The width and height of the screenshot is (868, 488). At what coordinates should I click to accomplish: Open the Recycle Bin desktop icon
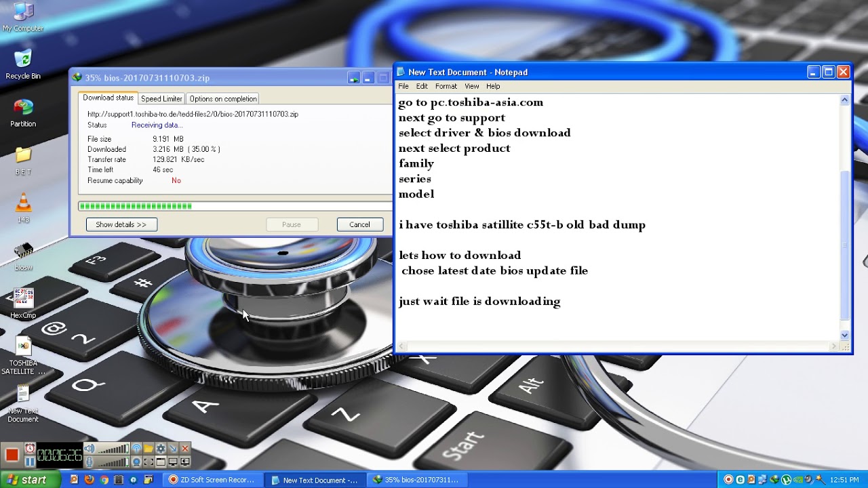pos(23,64)
